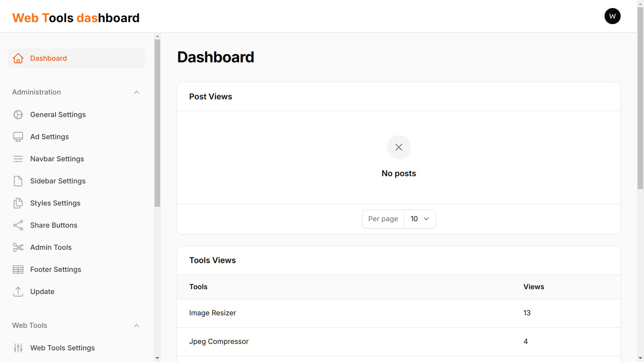Click the Update upload icon
644x362 pixels.
18,292
